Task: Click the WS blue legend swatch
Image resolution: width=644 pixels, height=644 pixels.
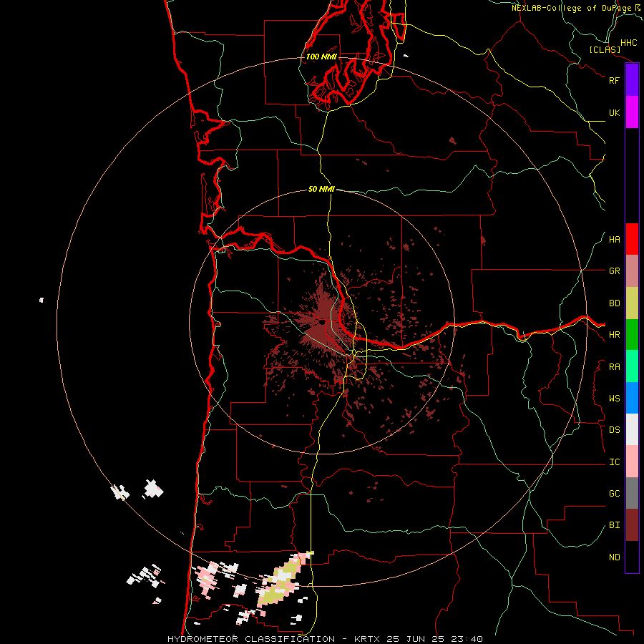Action: [x=632, y=398]
